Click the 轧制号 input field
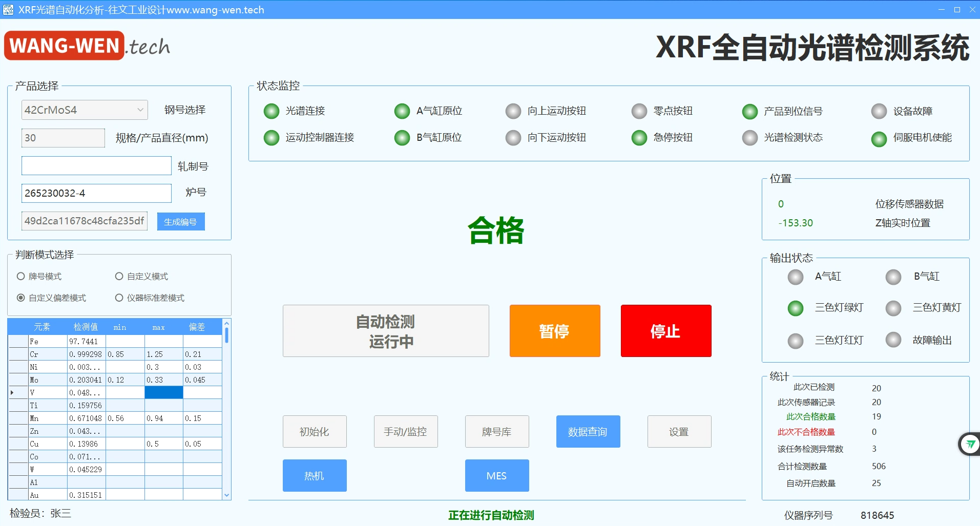Viewport: 980px width, 526px height. click(96, 166)
